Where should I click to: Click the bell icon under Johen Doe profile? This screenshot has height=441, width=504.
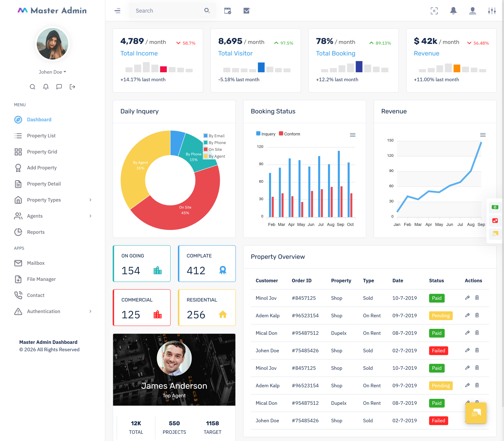pos(46,87)
